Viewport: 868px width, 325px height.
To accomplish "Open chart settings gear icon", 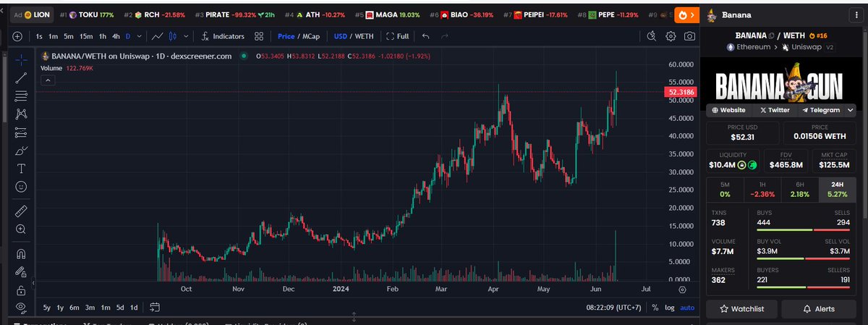I will [671, 36].
